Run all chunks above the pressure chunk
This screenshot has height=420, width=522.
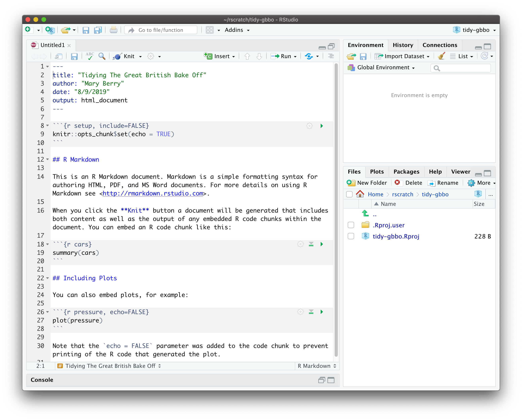pos(311,312)
